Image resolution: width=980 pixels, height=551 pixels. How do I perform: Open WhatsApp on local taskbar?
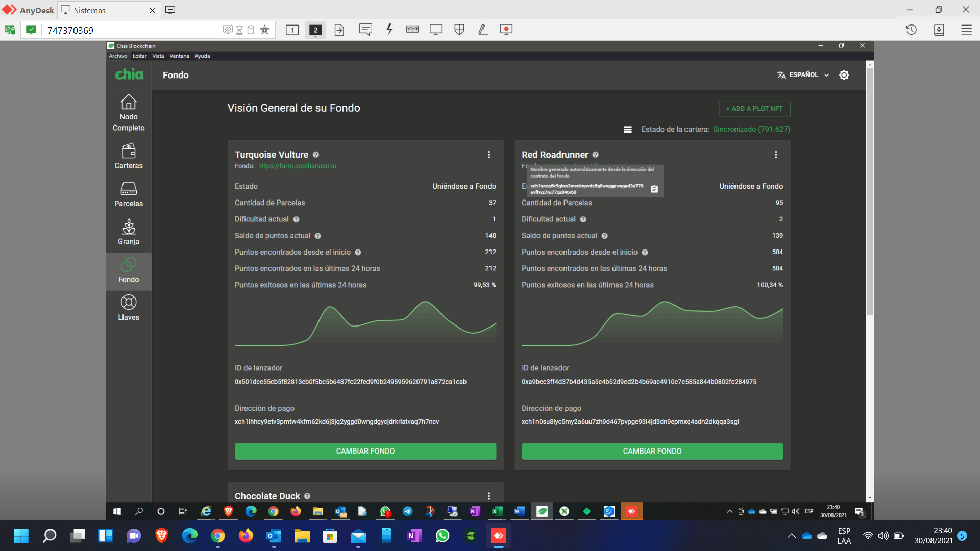(x=443, y=536)
